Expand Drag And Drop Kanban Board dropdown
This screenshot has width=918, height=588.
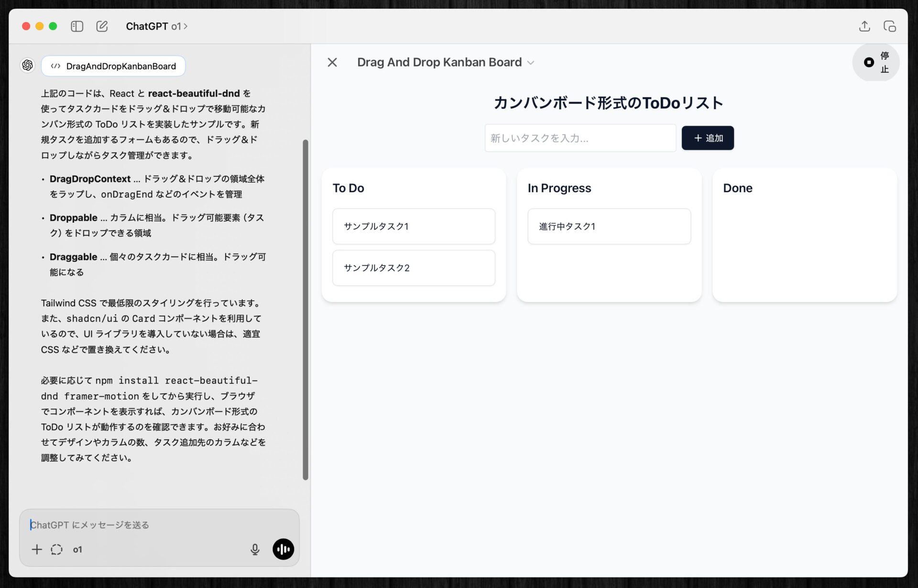pyautogui.click(x=530, y=63)
